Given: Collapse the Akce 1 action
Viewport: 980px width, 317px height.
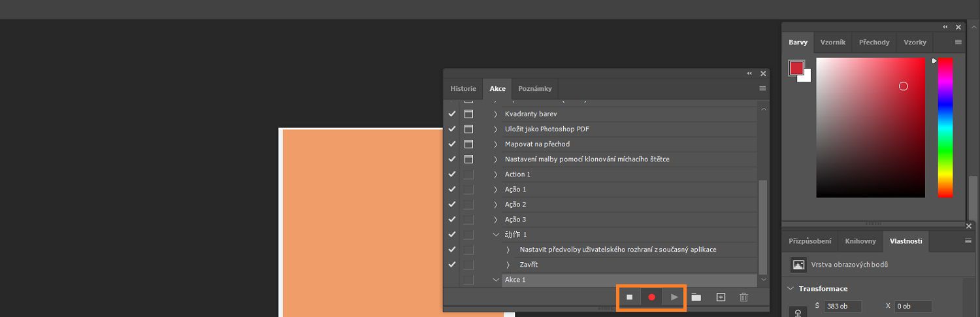Looking at the screenshot, I should coord(496,280).
